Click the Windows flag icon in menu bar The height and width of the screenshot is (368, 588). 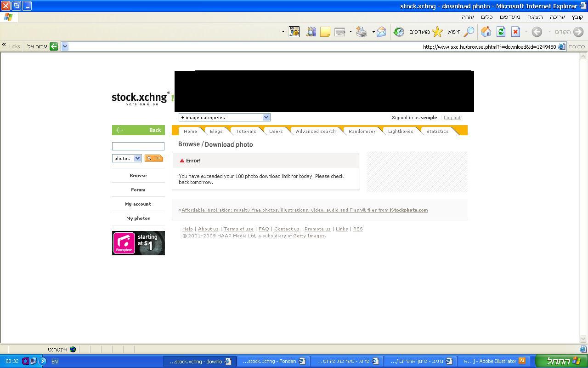tap(8, 17)
